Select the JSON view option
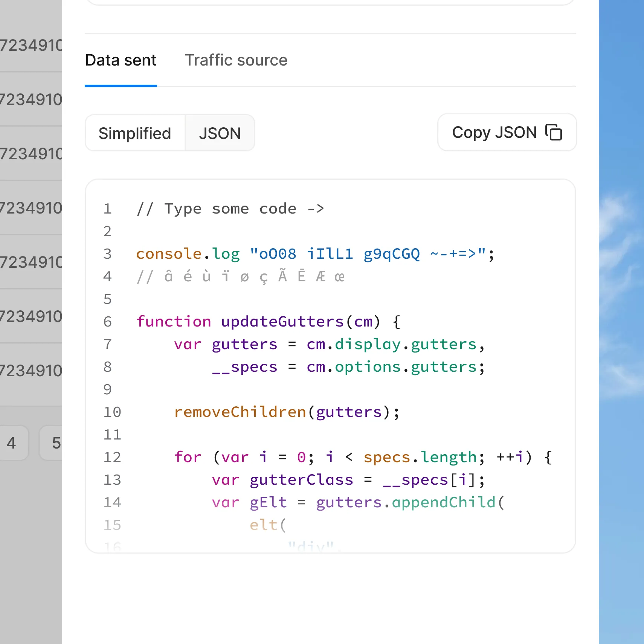Viewport: 644px width, 644px height. coord(220,133)
